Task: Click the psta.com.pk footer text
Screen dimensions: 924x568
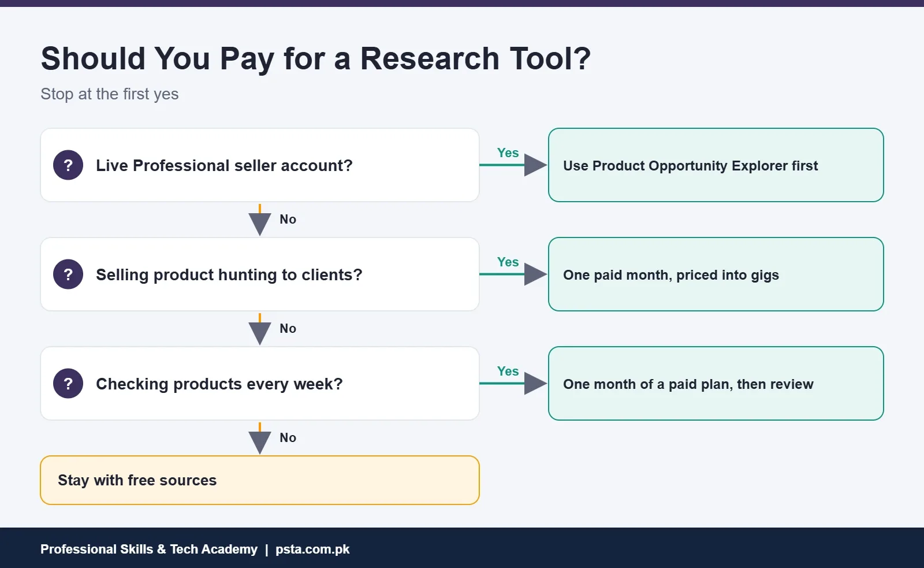Action: 312,550
